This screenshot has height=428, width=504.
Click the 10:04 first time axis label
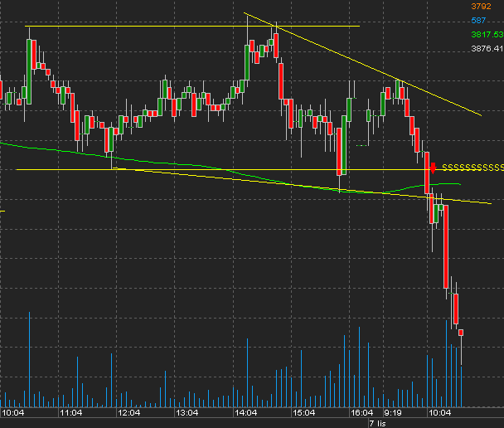click(x=13, y=412)
